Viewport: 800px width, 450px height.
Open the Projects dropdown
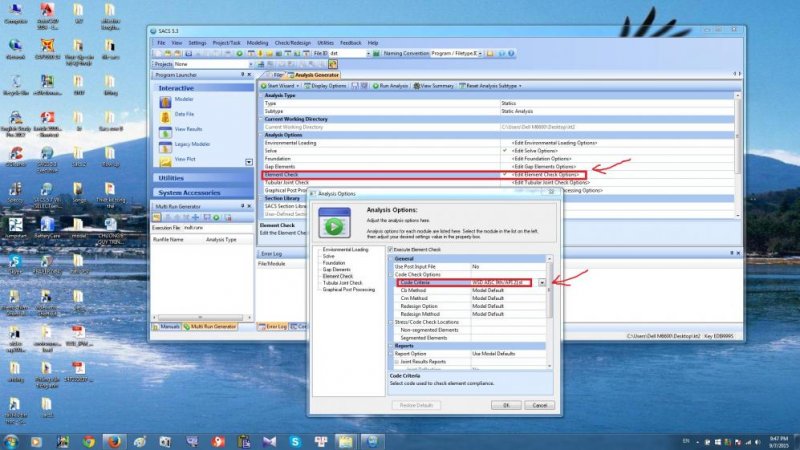[251, 64]
